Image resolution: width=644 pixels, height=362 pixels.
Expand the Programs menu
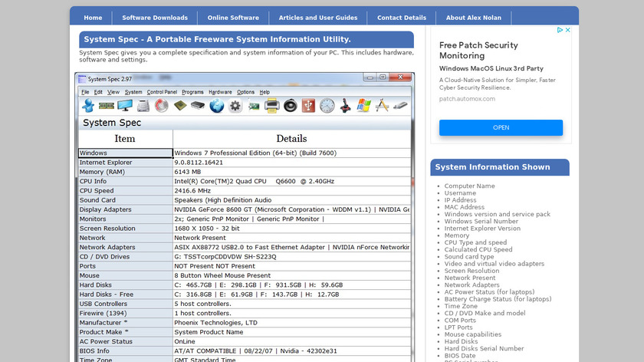coord(192,92)
